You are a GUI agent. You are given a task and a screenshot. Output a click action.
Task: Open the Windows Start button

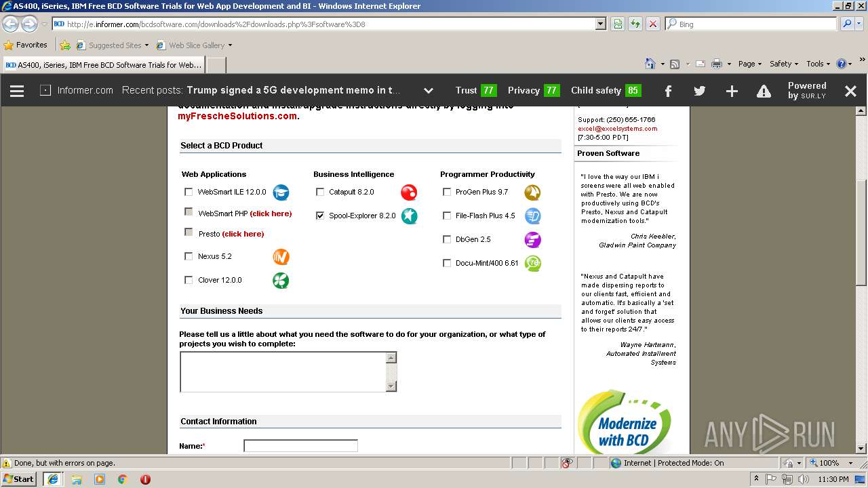coord(19,479)
